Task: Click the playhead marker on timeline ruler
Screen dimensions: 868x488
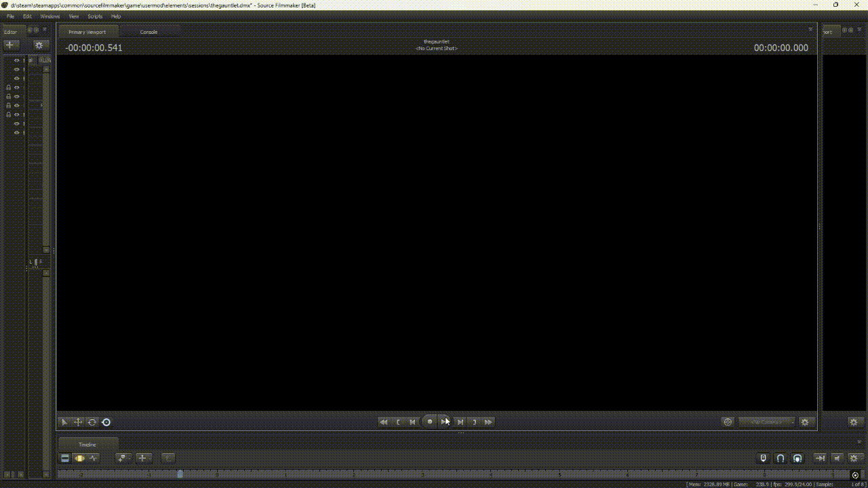Action: 180,474
